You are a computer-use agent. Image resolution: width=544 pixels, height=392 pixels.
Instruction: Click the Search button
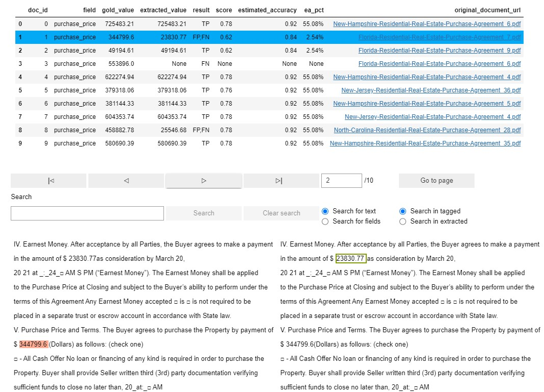tap(204, 213)
